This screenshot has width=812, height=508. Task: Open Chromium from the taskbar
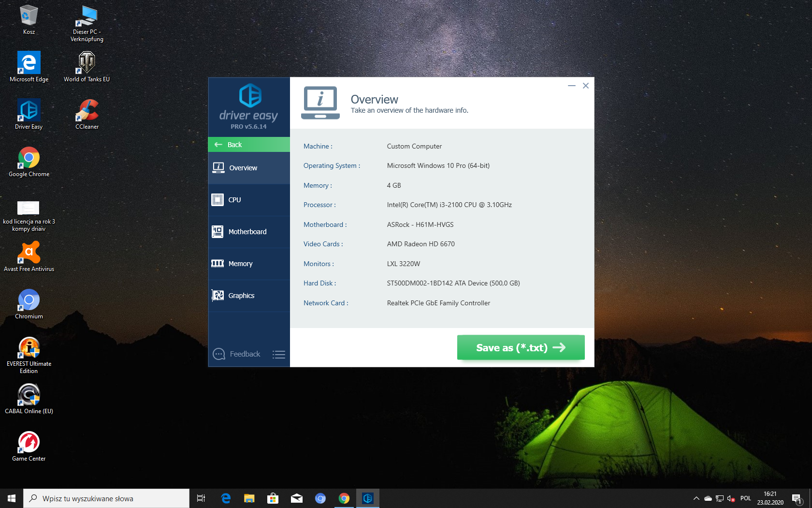point(320,498)
